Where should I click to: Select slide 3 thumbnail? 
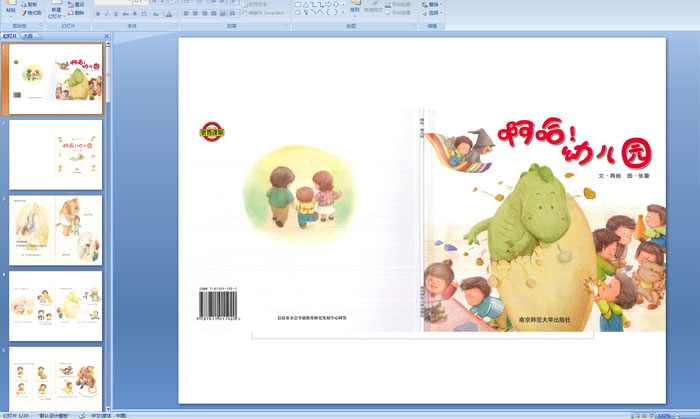[x=55, y=230]
